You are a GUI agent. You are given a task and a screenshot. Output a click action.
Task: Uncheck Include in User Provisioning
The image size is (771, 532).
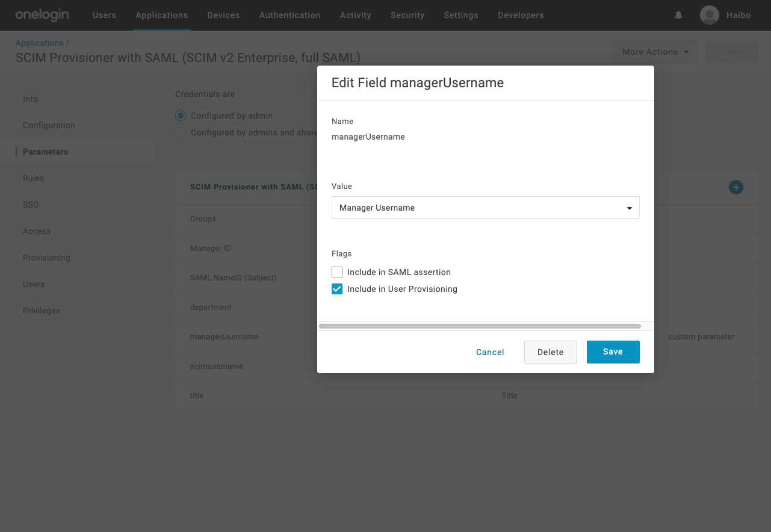[x=337, y=289]
